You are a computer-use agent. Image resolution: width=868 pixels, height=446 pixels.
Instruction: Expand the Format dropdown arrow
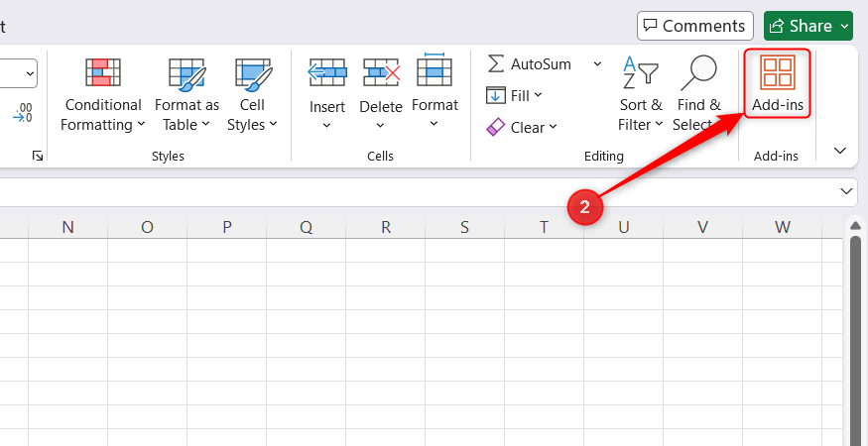(434, 124)
